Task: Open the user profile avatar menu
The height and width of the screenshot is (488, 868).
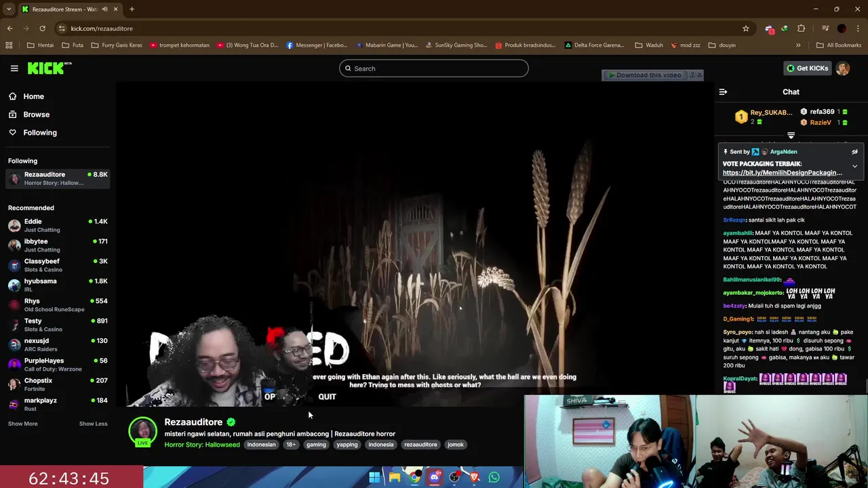Action: click(843, 68)
